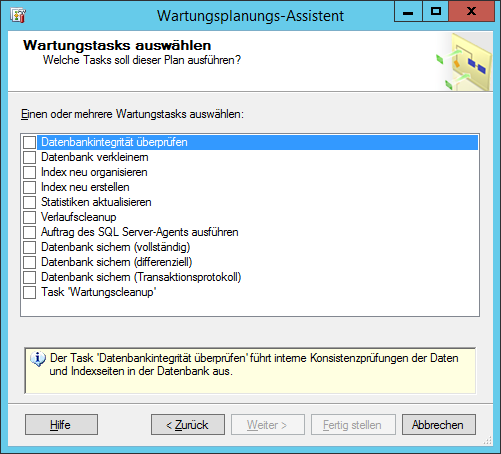Select 'Datenbank sichern (differenziell)' row text
Image resolution: width=501 pixels, height=454 pixels.
pyautogui.click(x=117, y=262)
